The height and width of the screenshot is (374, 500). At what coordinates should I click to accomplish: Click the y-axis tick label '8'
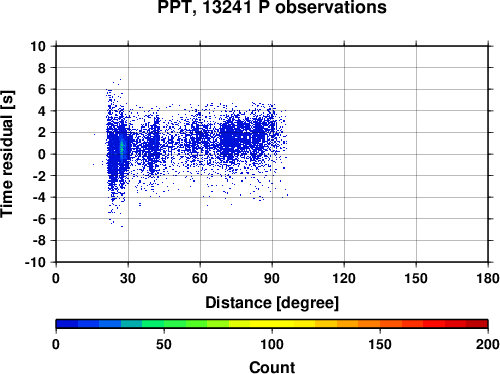[42, 68]
